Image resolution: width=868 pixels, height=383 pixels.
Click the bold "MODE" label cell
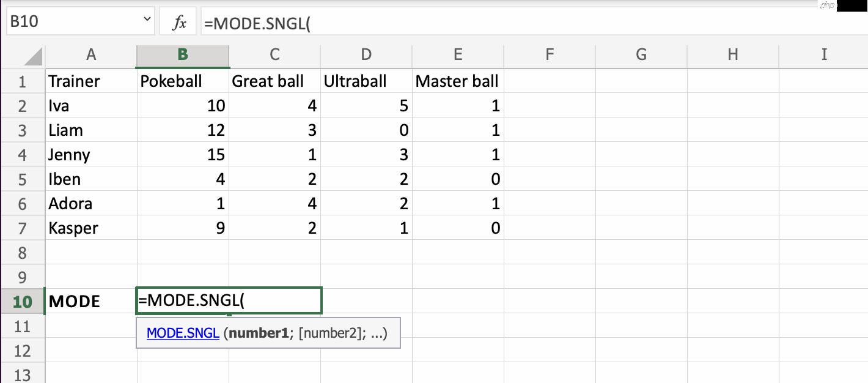click(x=91, y=301)
